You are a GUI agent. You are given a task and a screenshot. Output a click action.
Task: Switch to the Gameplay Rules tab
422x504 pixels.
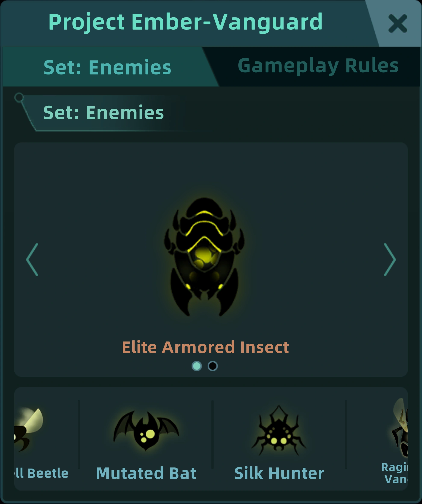(318, 66)
